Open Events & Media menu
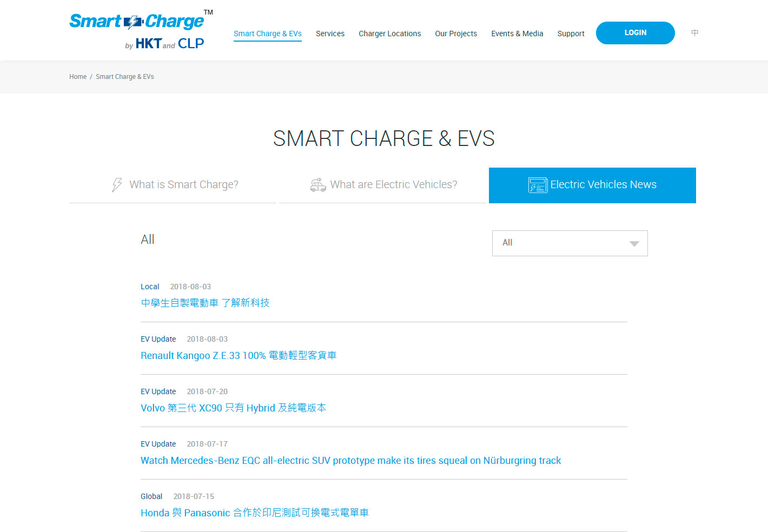Screen dimensions: 768x532 [x=517, y=34]
